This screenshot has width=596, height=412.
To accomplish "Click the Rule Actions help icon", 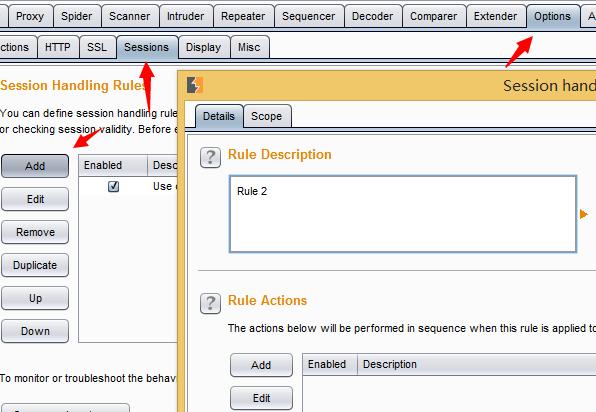I will pyautogui.click(x=210, y=303).
